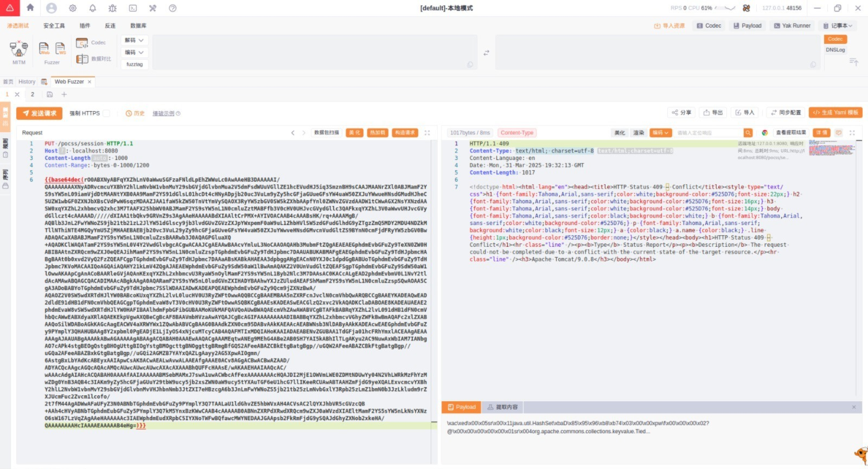Toggle the 强制 HTTPS checkbox

coord(106,113)
